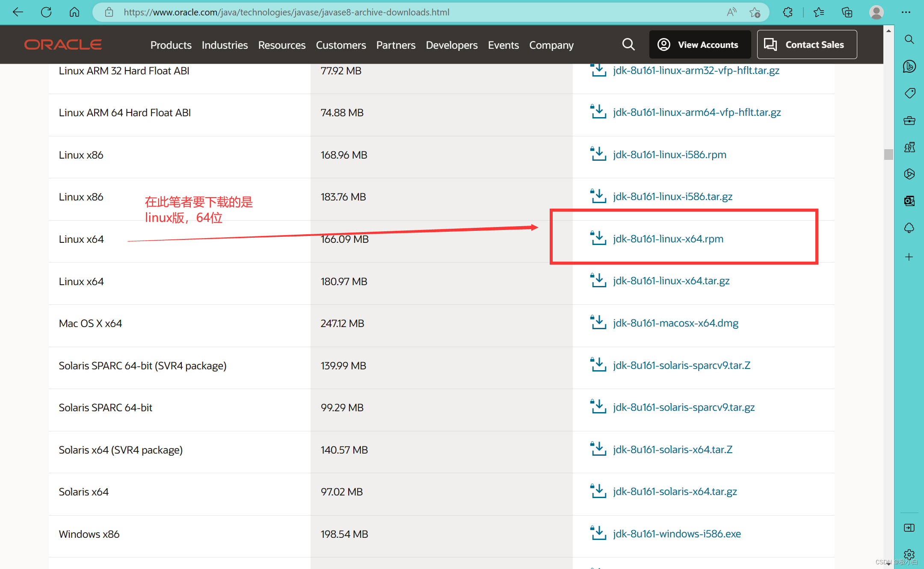
Task: Open the shopping tag sidebar icon
Action: tap(909, 93)
